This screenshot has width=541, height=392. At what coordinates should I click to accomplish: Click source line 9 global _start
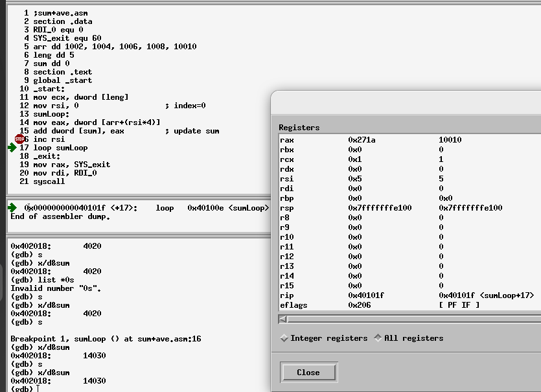tap(62, 80)
